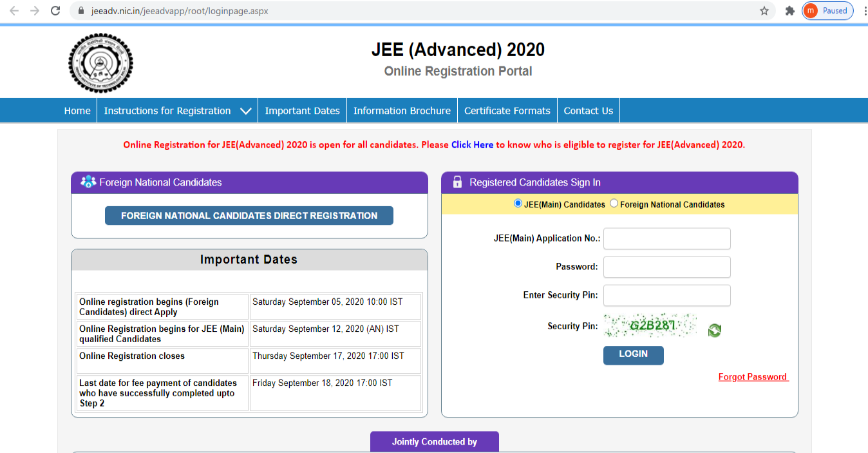The image size is (868, 453).
Task: Focus the Enter Security Pin field
Action: coord(667,295)
